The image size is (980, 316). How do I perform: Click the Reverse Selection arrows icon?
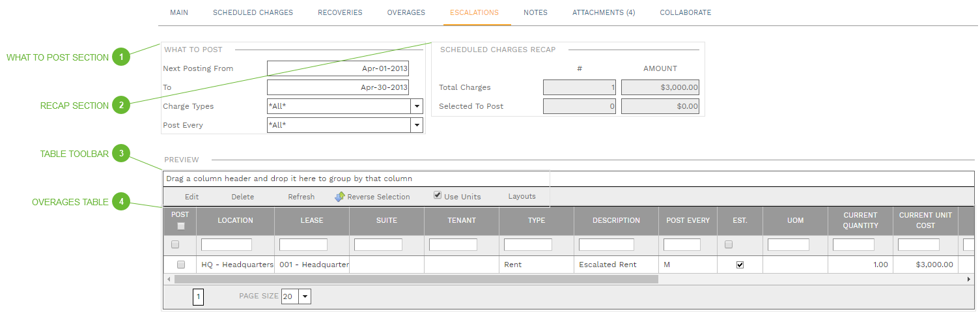point(340,196)
